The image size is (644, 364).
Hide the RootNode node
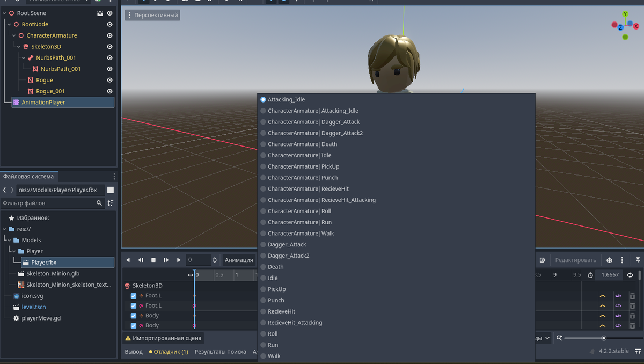point(109,24)
